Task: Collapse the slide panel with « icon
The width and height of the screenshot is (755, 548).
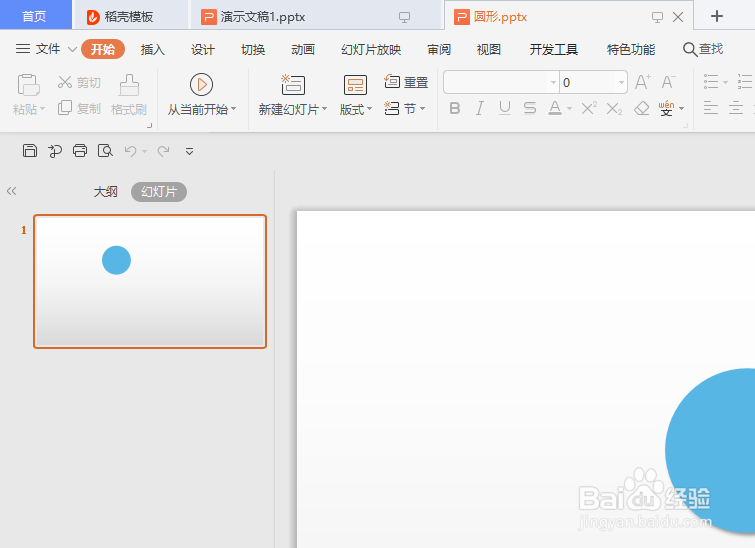Action: (12, 191)
